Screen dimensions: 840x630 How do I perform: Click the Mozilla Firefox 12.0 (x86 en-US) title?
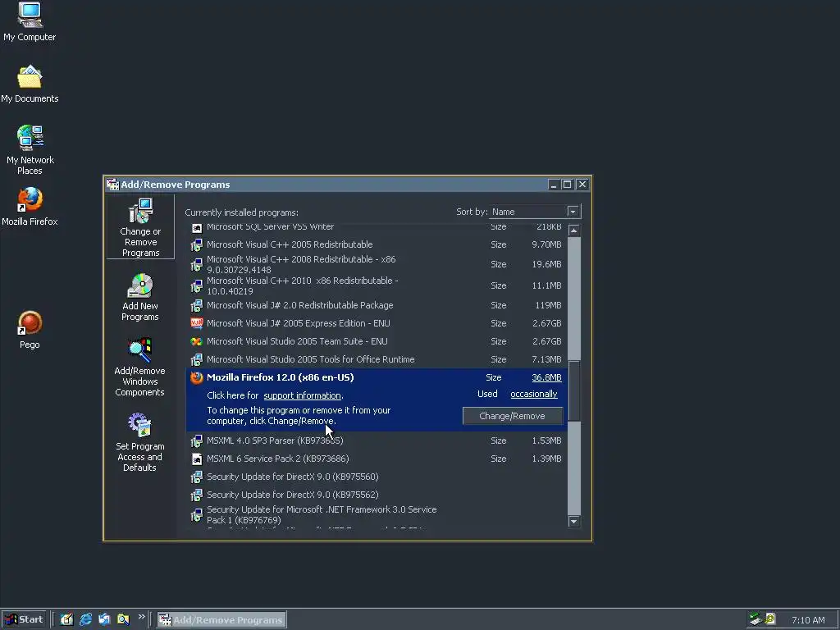pos(281,377)
